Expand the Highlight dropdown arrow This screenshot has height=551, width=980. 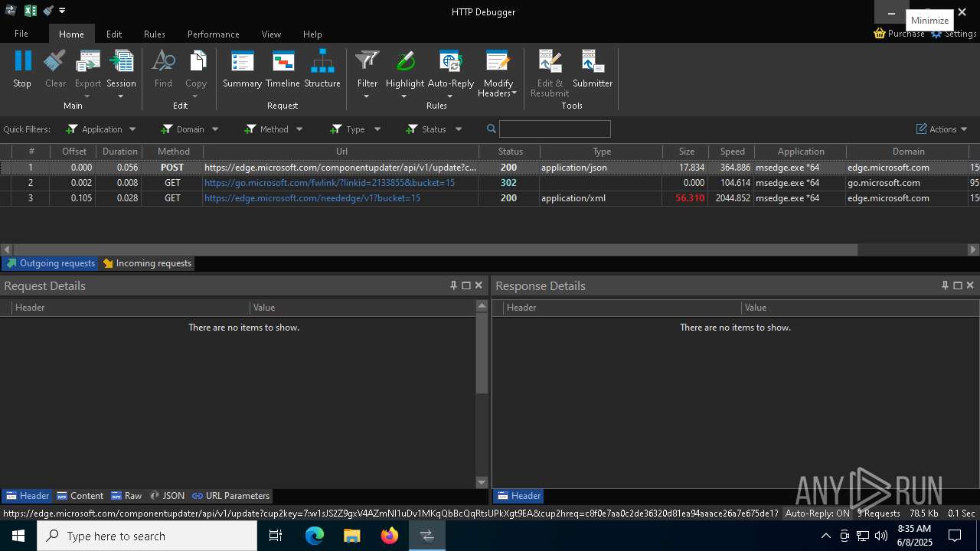click(x=404, y=96)
